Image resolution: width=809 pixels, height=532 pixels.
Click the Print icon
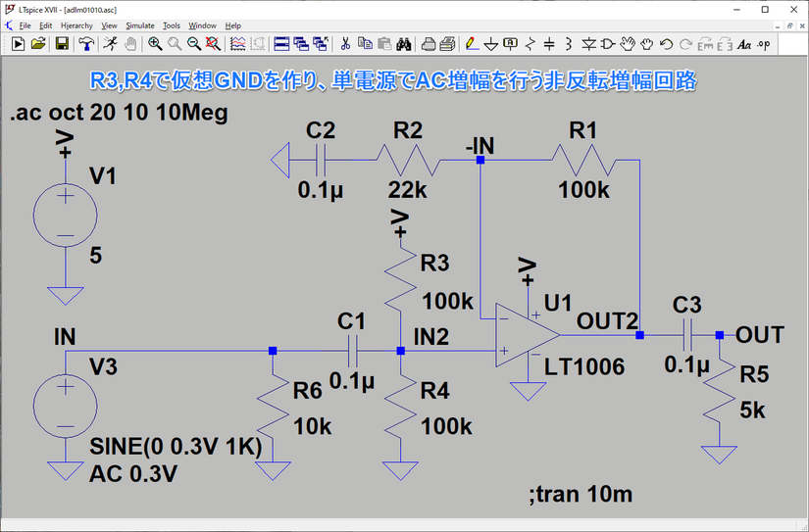tap(429, 44)
